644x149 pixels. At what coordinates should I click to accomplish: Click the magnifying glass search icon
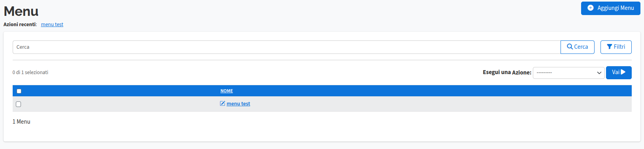coord(570,47)
